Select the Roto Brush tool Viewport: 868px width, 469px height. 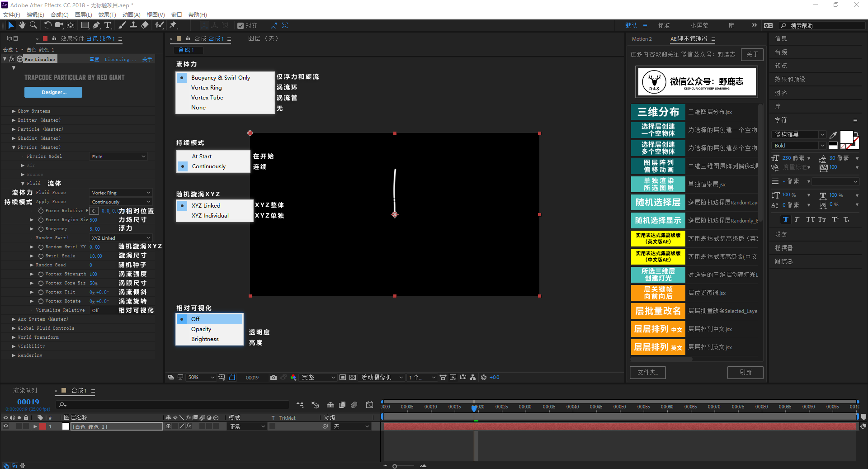(159, 25)
